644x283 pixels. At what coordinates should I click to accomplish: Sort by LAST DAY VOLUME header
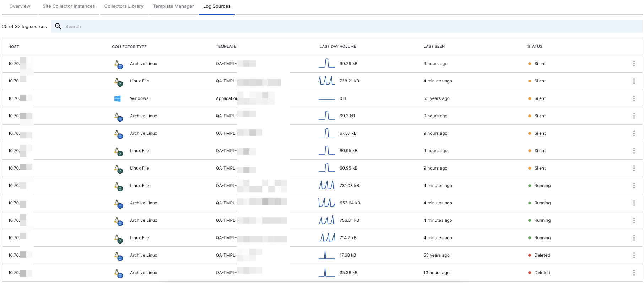coord(338,46)
